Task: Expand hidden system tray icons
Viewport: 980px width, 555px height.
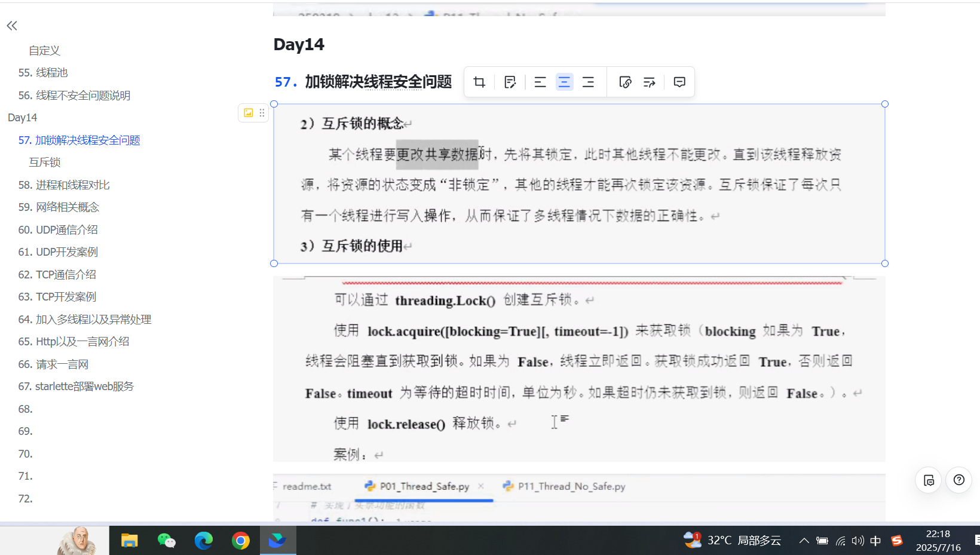Action: coord(804,541)
